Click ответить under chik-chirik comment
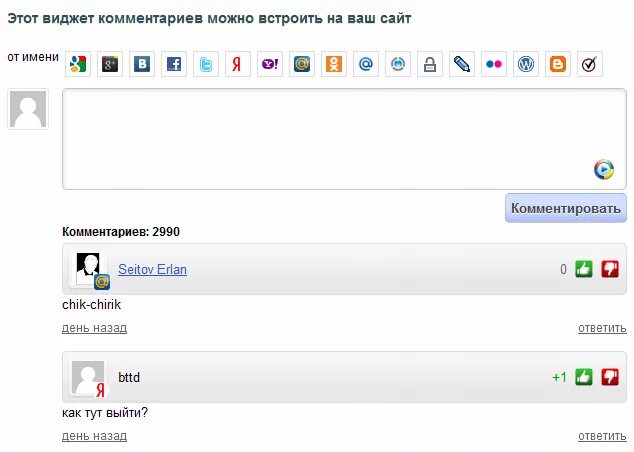The image size is (634, 452). pos(602,328)
